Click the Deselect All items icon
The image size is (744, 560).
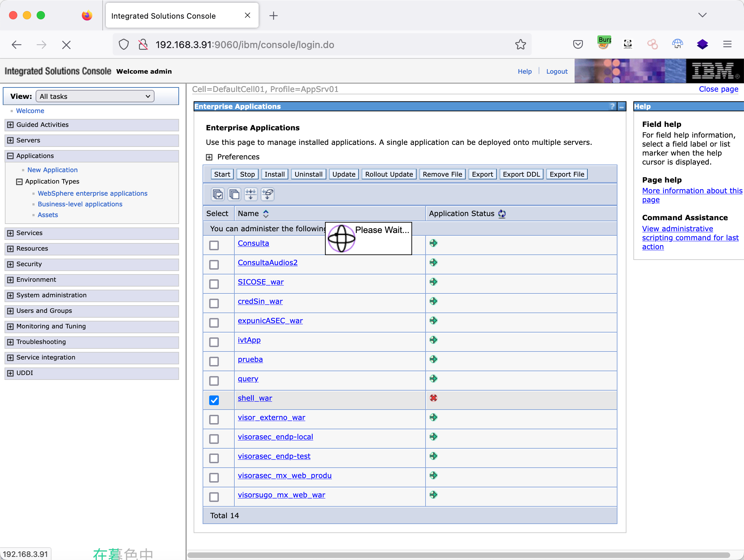point(234,194)
